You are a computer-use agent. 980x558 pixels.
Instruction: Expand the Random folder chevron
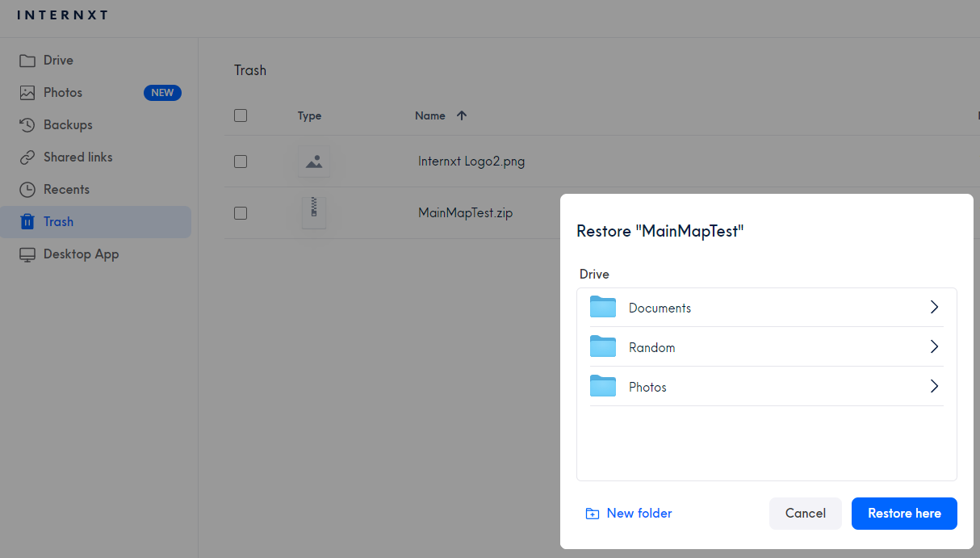(x=934, y=346)
